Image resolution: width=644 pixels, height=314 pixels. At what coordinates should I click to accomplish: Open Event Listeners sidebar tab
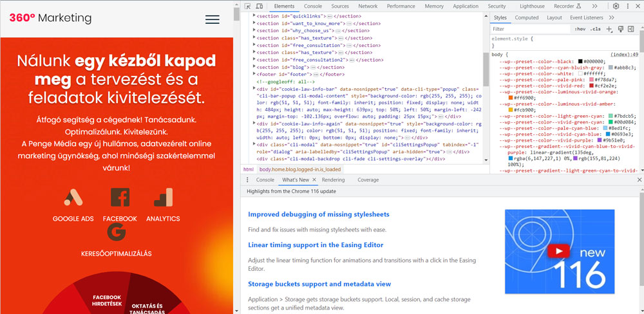tap(587, 17)
